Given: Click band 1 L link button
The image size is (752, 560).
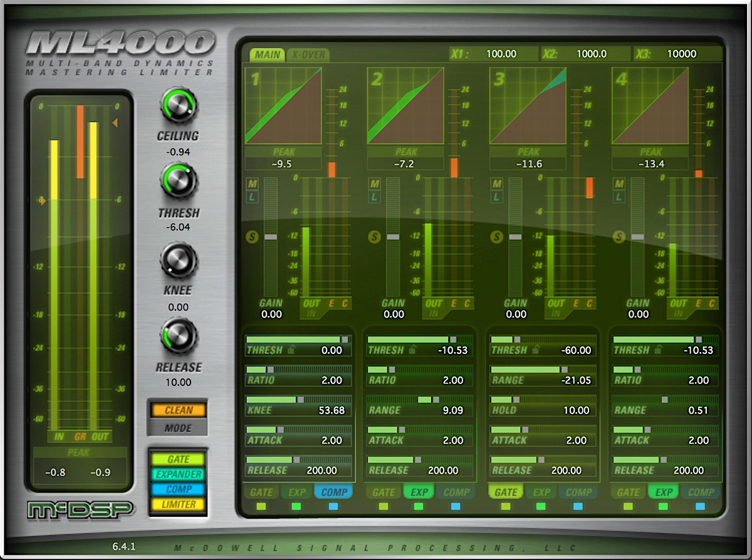Looking at the screenshot, I should pos(252,197).
